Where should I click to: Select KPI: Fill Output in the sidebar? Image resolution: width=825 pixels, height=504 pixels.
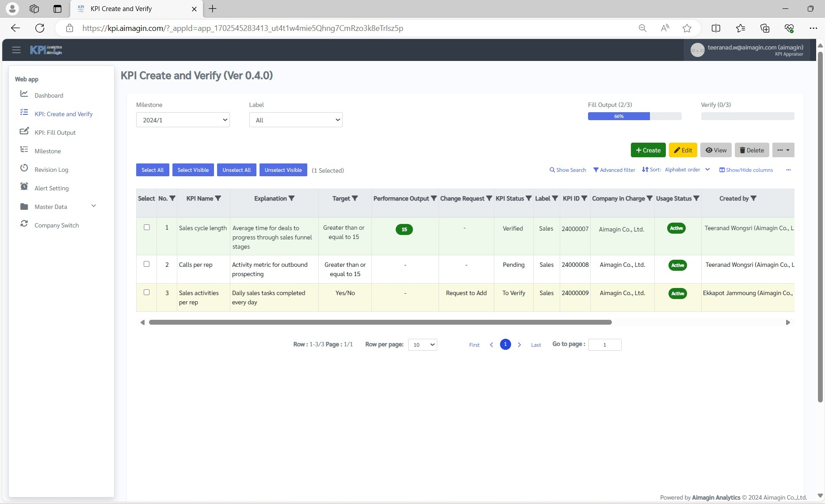click(x=55, y=133)
